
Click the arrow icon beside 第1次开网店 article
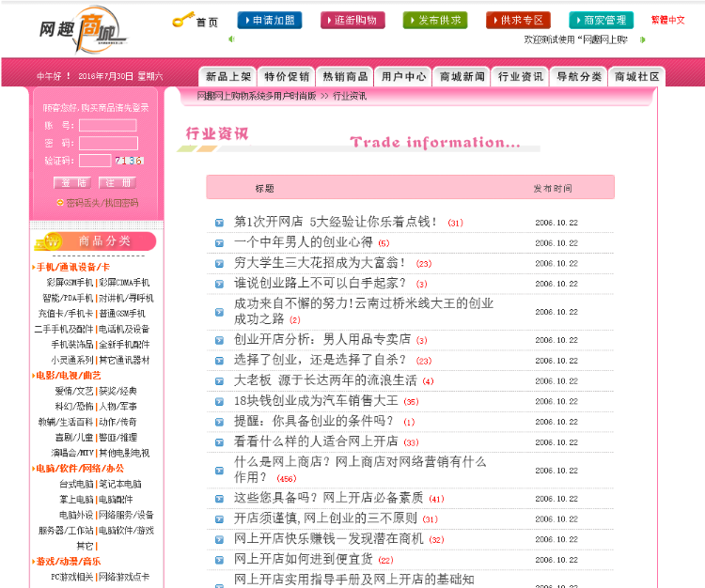coord(219,223)
